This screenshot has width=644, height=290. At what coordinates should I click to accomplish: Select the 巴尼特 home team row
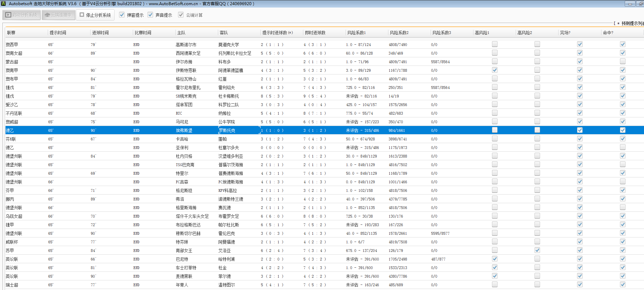182,259
